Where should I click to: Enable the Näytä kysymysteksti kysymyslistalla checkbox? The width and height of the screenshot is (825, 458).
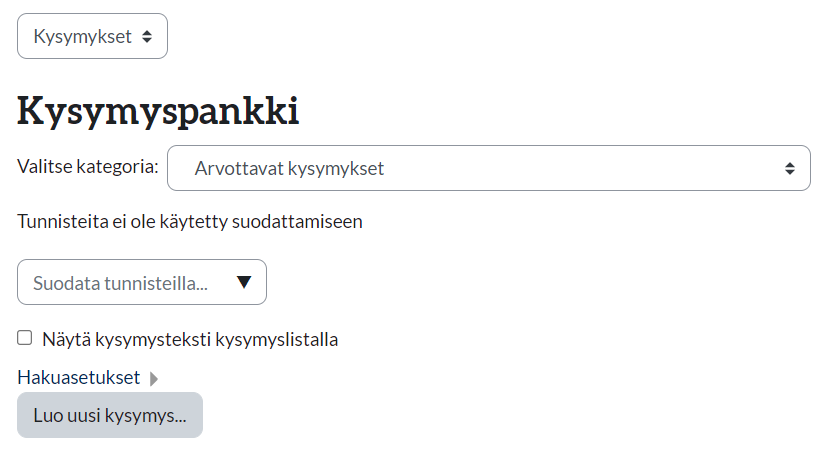25,338
